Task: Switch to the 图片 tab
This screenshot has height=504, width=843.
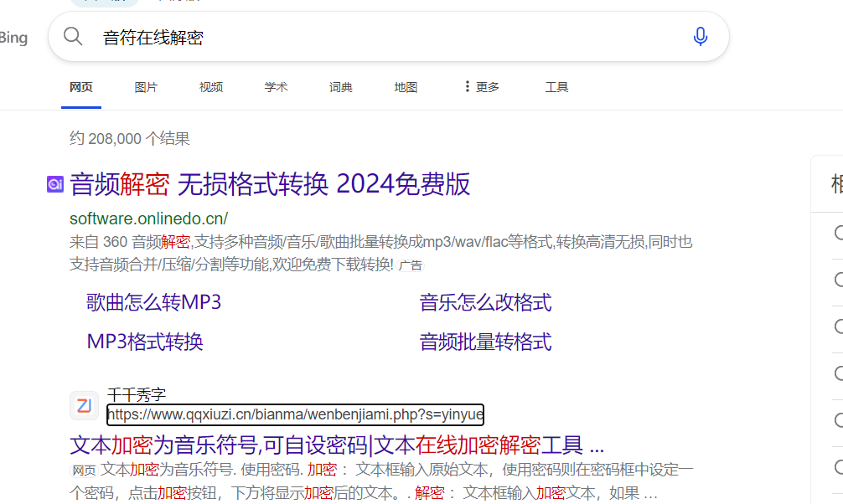Action: pos(146,87)
